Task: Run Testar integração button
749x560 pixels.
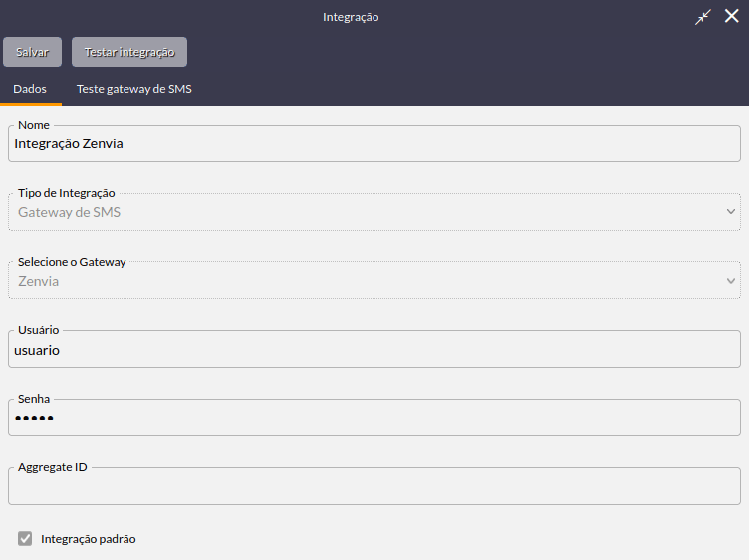Action: point(129,52)
